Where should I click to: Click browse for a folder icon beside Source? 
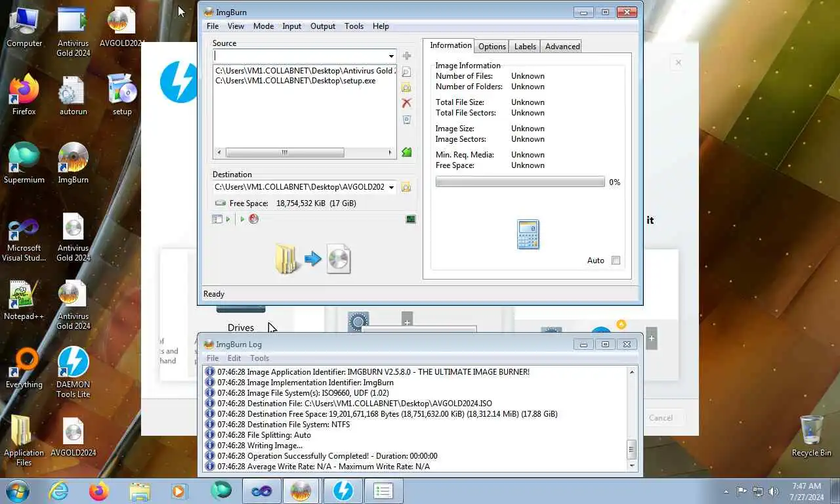407,87
